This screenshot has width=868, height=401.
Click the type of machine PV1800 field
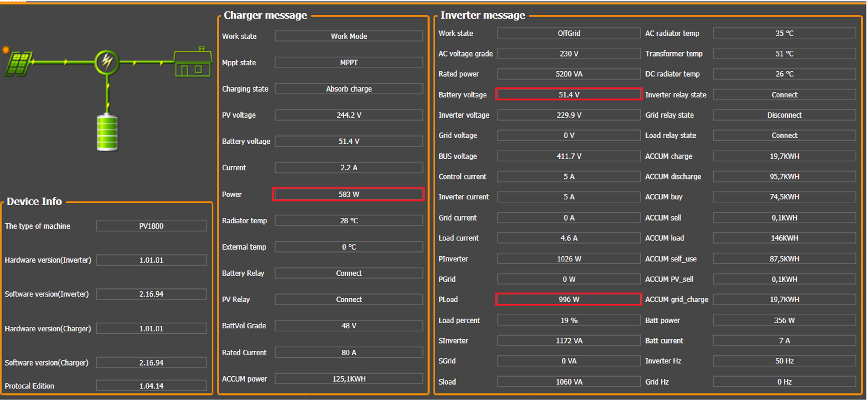(151, 226)
